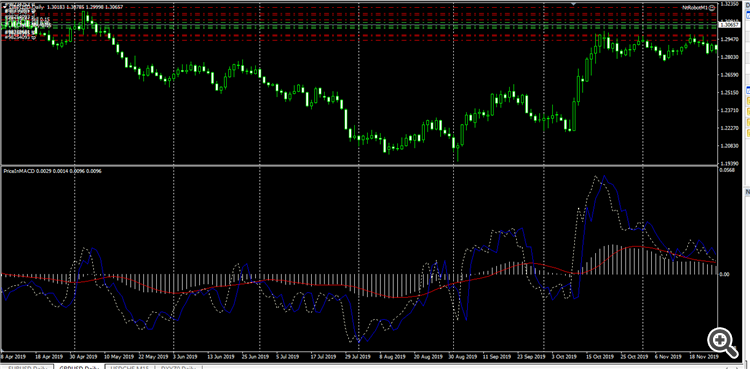Switch to the EURUSD Daily chart tab
Image resolution: width=750 pixels, height=369 pixels.
(29, 367)
